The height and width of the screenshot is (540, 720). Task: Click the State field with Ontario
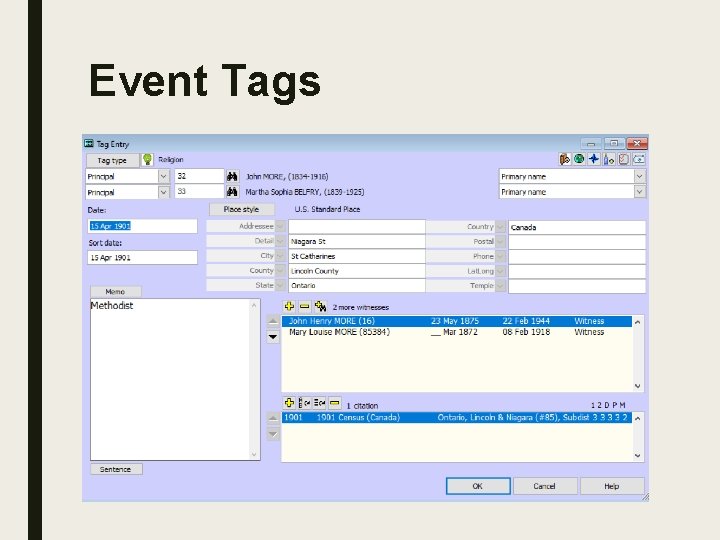[x=357, y=286]
